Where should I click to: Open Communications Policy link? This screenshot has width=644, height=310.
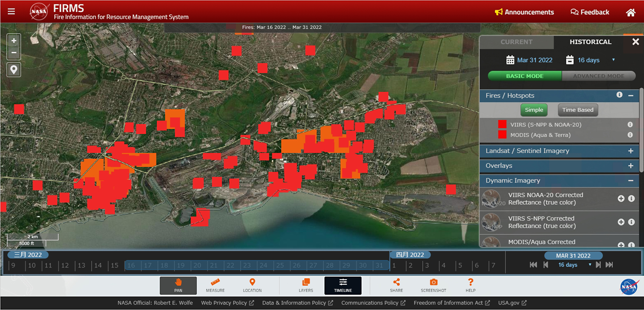(373, 303)
